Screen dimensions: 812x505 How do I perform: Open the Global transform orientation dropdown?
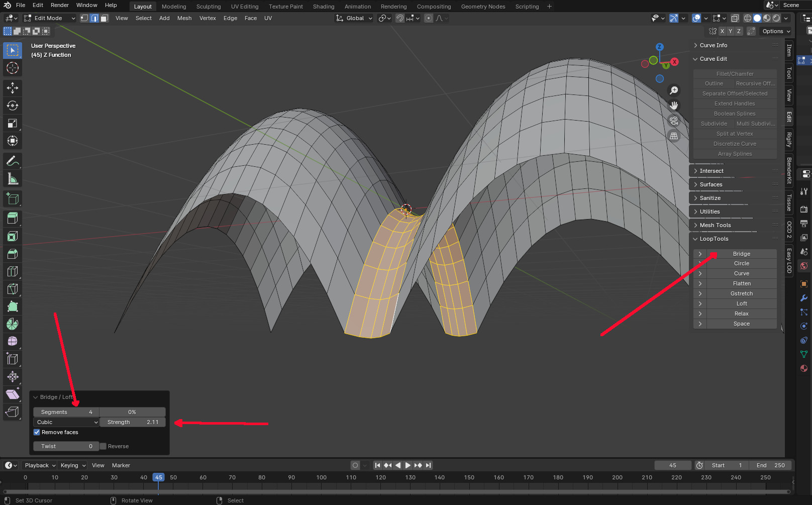point(355,18)
